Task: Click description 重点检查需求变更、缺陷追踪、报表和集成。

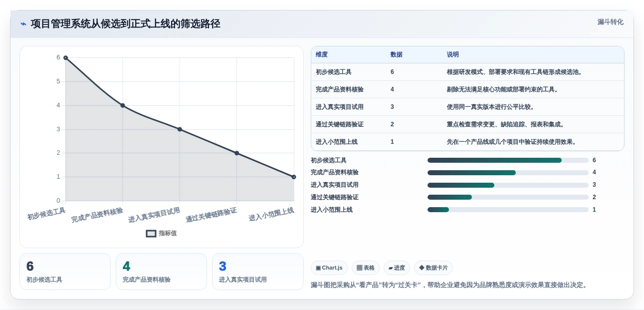Action: click(505, 124)
